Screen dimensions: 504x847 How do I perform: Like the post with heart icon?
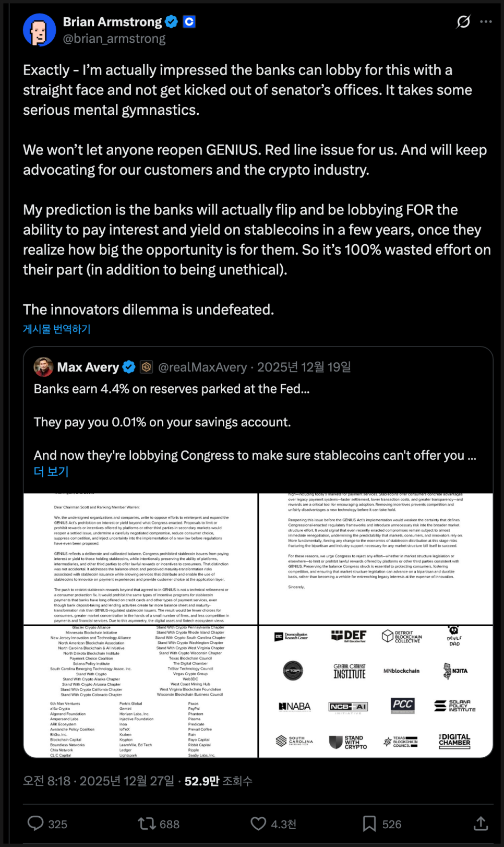[258, 824]
